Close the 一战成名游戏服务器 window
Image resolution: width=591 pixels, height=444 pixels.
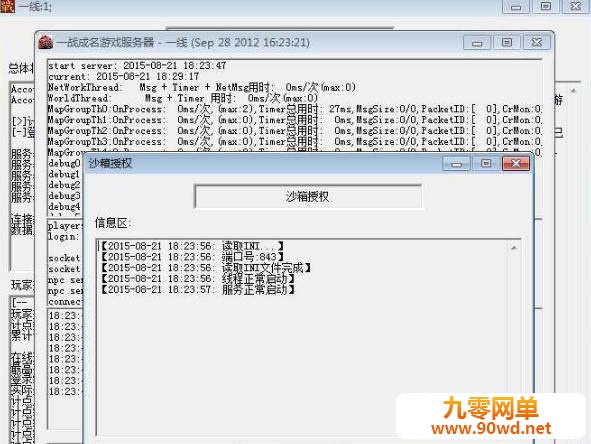click(536, 43)
